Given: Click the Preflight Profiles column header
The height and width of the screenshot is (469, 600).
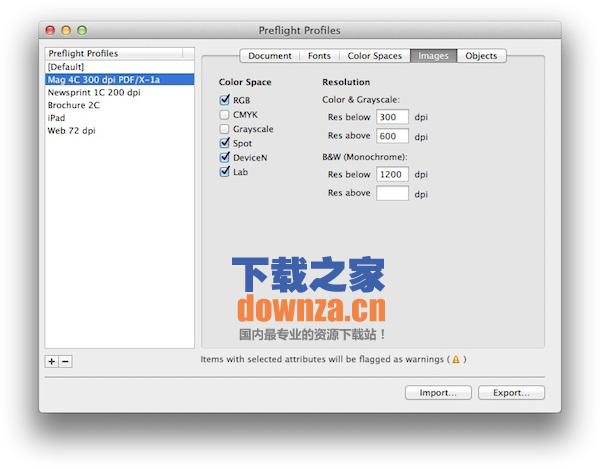Looking at the screenshot, I should [x=119, y=54].
